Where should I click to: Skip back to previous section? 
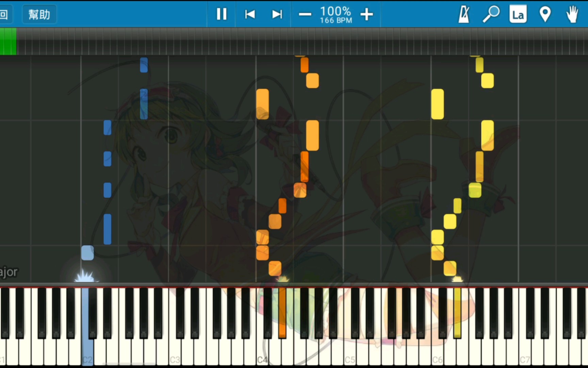pos(250,14)
